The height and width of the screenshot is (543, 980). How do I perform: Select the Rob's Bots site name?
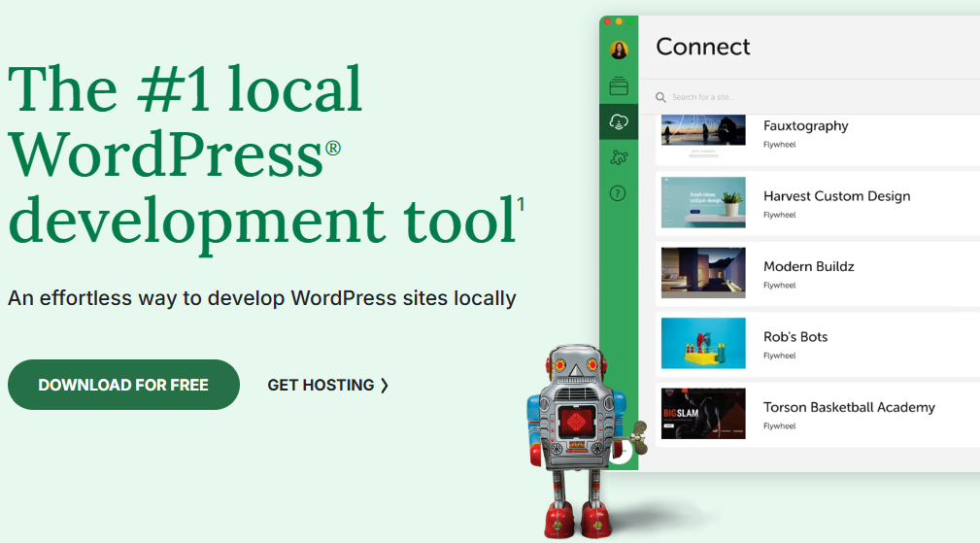click(795, 337)
